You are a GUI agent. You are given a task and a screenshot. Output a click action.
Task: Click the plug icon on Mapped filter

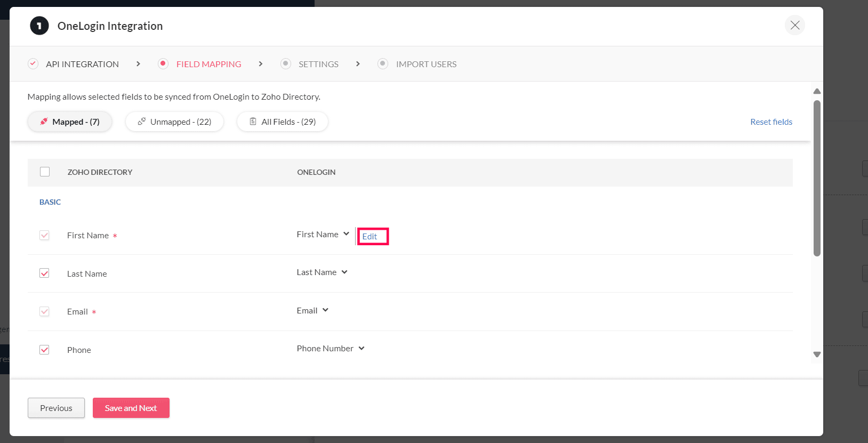click(44, 122)
